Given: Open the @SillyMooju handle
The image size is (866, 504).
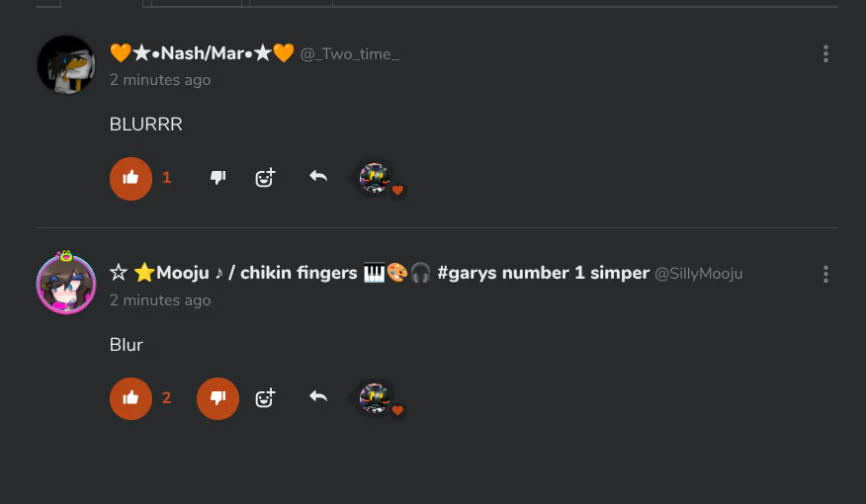Looking at the screenshot, I should tap(698, 274).
